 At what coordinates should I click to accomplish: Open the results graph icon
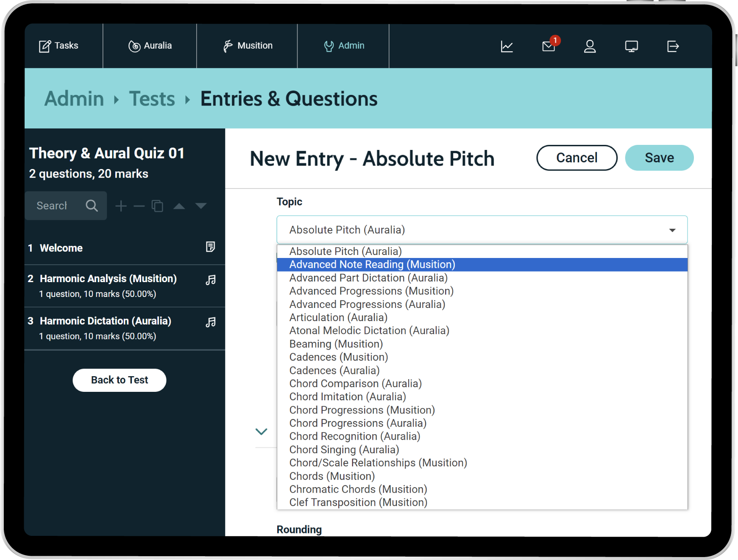507,46
